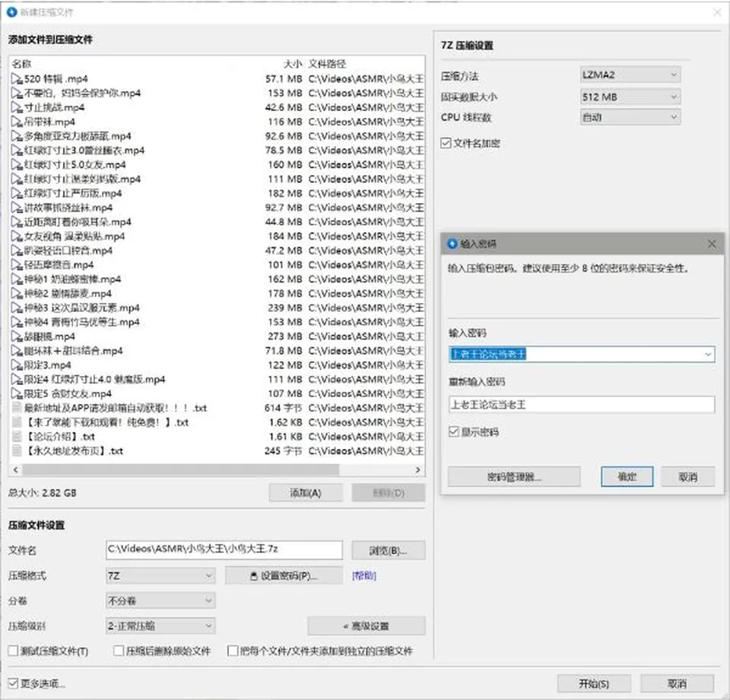This screenshot has width=730, height=700.
Task: Select the icon of the 107 MB 限定5 video
Action: click(17, 393)
